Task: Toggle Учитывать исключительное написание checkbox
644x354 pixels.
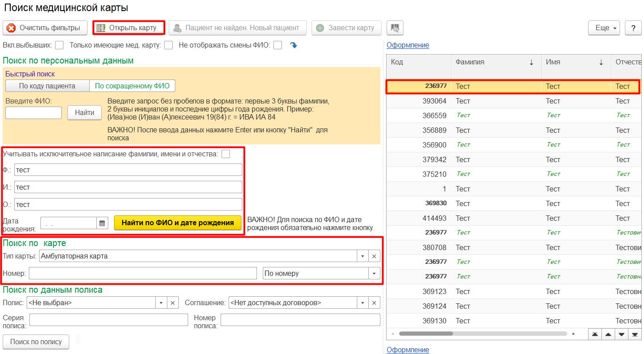Action: click(226, 154)
